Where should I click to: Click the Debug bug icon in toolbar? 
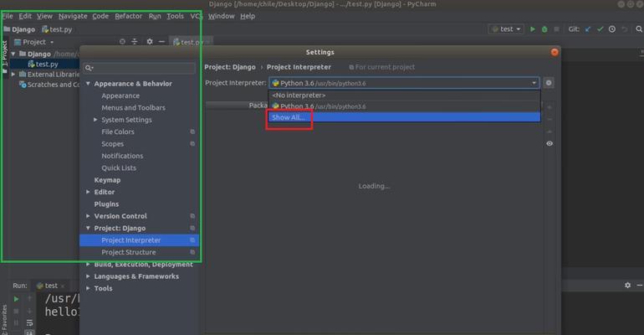point(544,29)
